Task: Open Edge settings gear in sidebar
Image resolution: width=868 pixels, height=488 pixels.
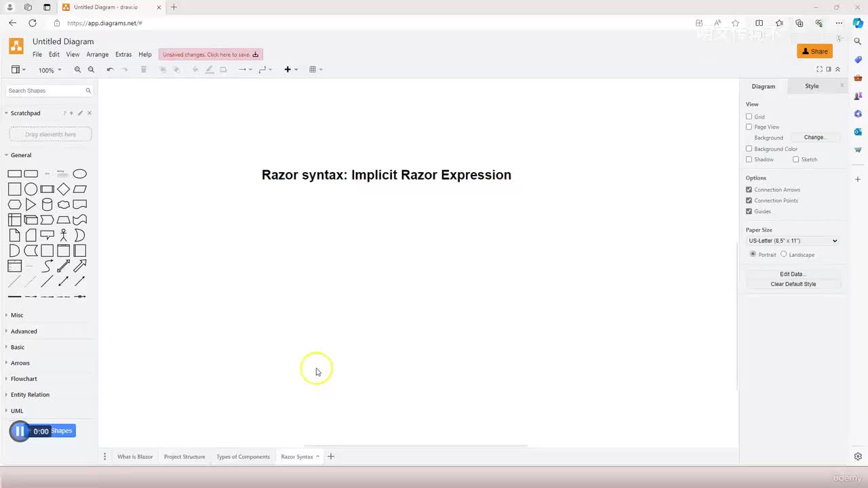Action: pos(858,457)
